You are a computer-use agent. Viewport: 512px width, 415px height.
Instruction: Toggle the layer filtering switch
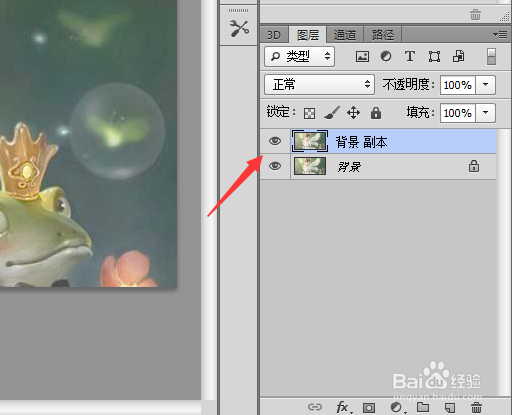491,56
